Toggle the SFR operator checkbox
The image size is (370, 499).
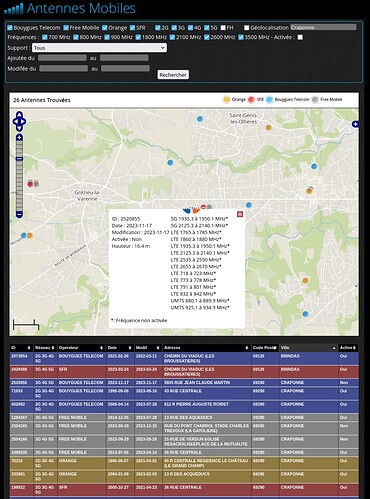click(x=133, y=27)
